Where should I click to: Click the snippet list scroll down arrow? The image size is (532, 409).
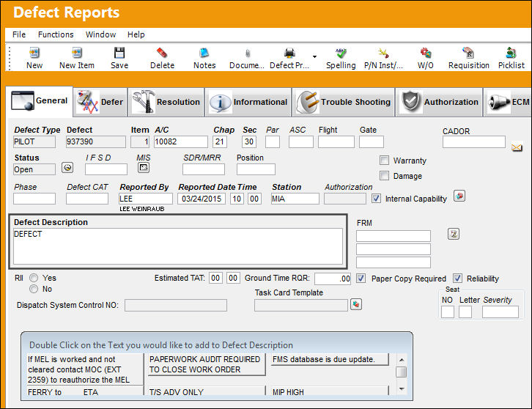[x=402, y=389]
